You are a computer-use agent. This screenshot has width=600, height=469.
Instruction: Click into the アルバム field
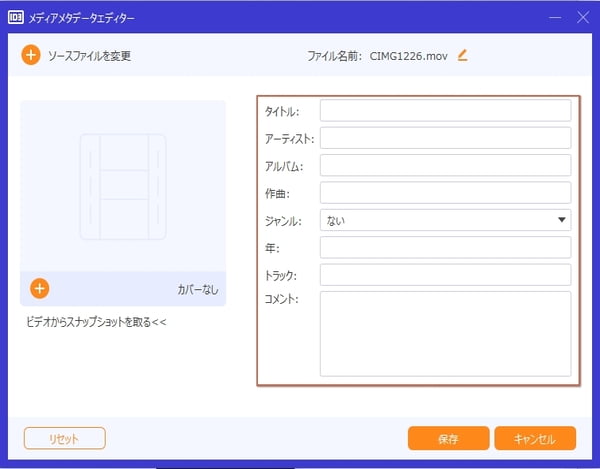click(445, 165)
